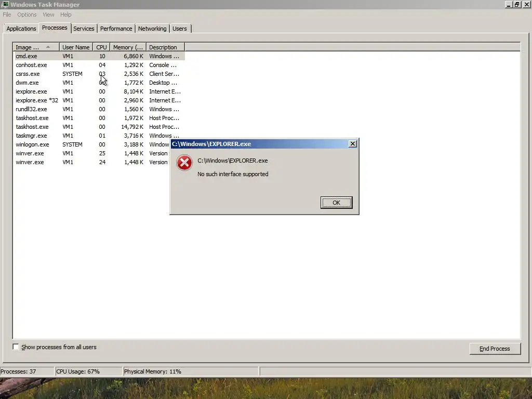Viewport: 532px width, 399px height.
Task: Select the taskmgr.exe process
Action: pyautogui.click(x=99, y=136)
